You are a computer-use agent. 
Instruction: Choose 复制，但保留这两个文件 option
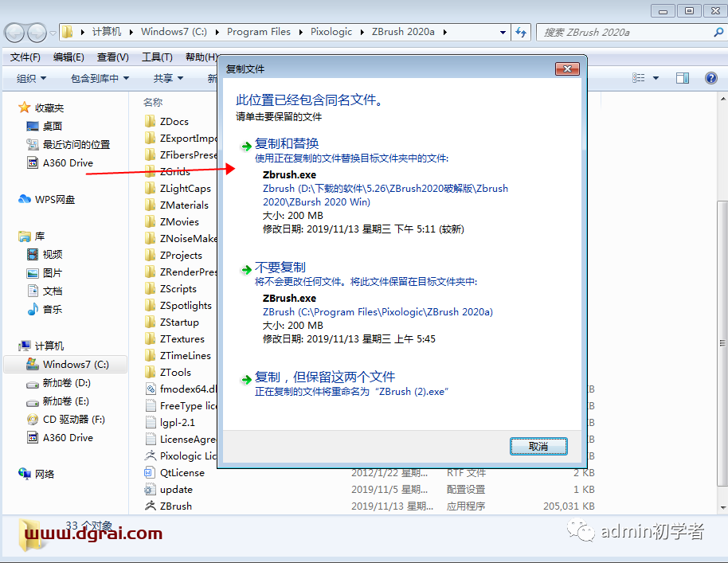click(x=324, y=377)
